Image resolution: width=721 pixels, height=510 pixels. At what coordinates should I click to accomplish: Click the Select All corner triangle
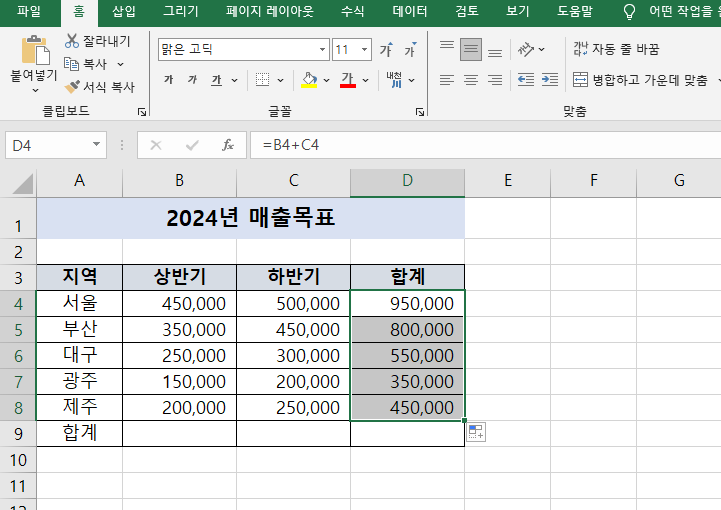23,184
